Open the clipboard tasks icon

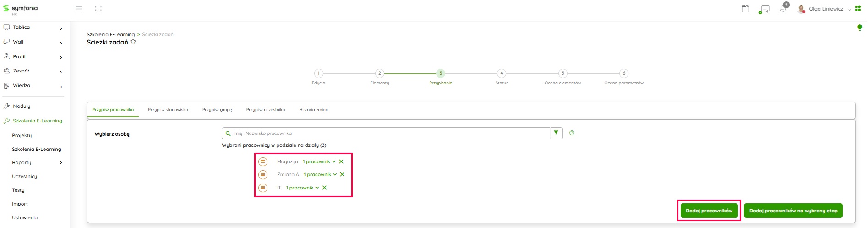[x=745, y=9]
